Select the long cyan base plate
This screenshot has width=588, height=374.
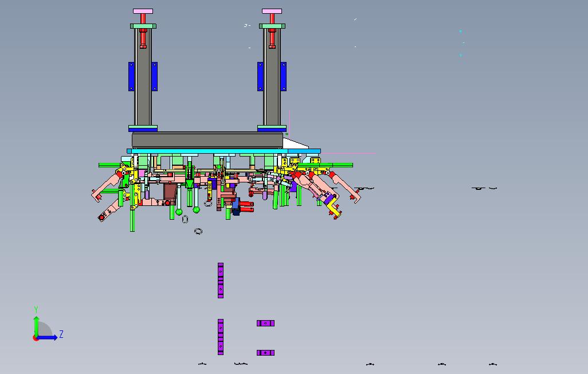[224, 151]
